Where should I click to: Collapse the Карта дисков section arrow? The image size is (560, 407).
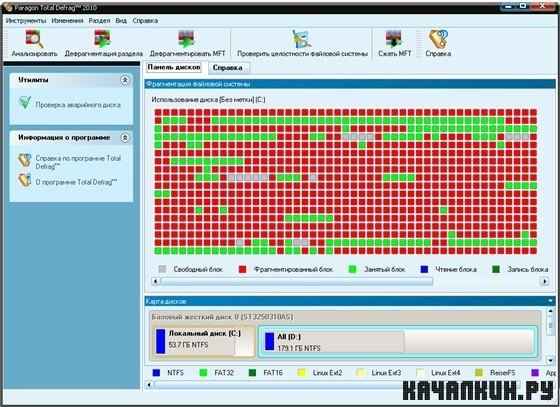click(x=550, y=301)
